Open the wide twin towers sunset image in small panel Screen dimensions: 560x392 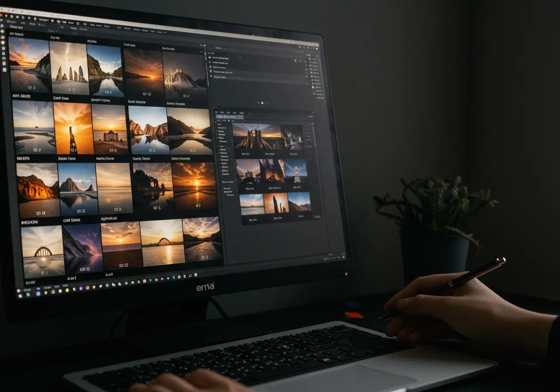coord(256,137)
